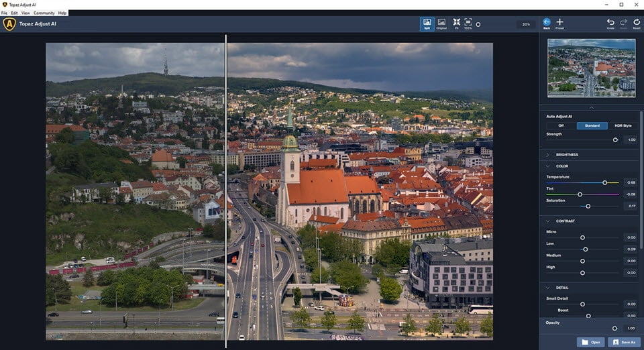Viewport: 644px width, 350px height.
Task: Click the Saturation slider handle
Action: 588,207
